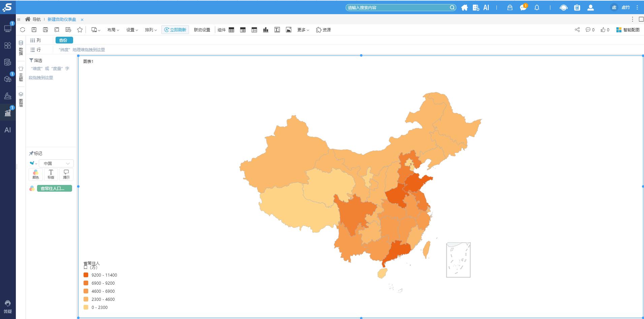Save the dashboard with the save icon

[x=34, y=30]
